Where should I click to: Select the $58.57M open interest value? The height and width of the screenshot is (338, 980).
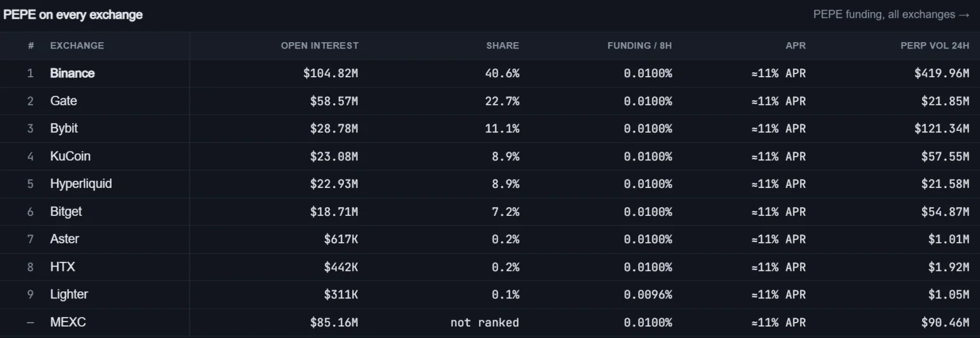click(334, 101)
